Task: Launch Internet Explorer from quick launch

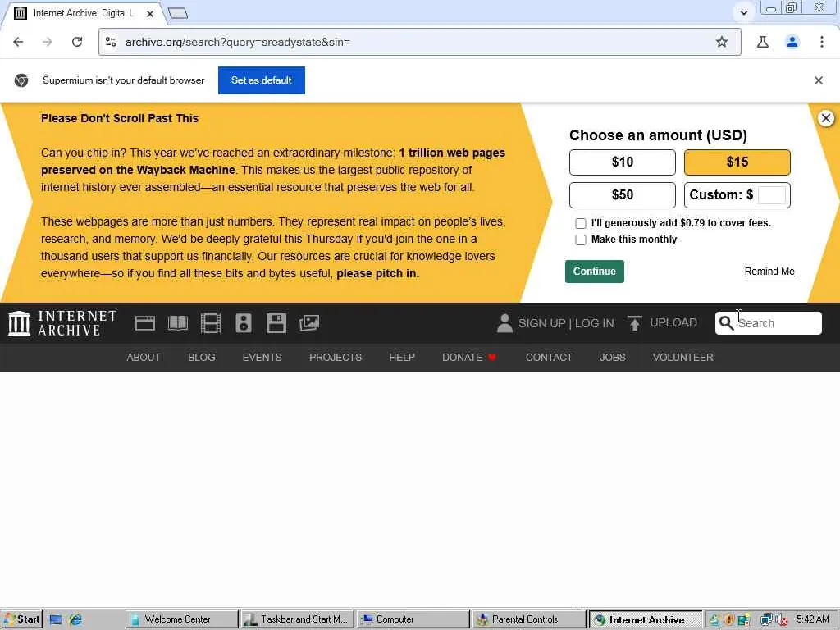Action: click(x=76, y=620)
